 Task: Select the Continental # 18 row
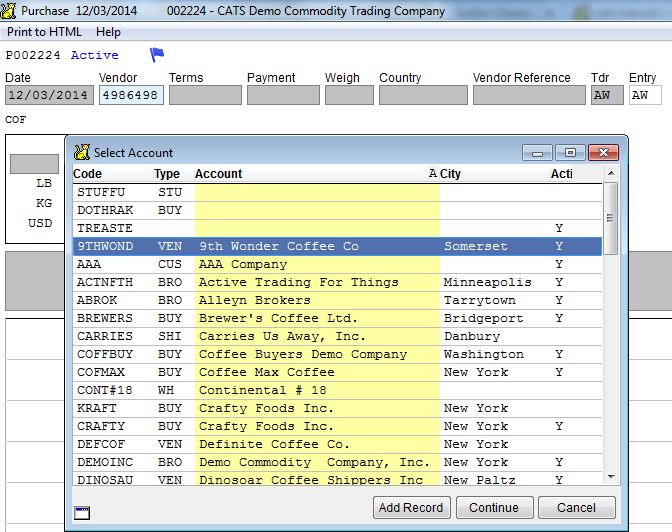[337, 391]
